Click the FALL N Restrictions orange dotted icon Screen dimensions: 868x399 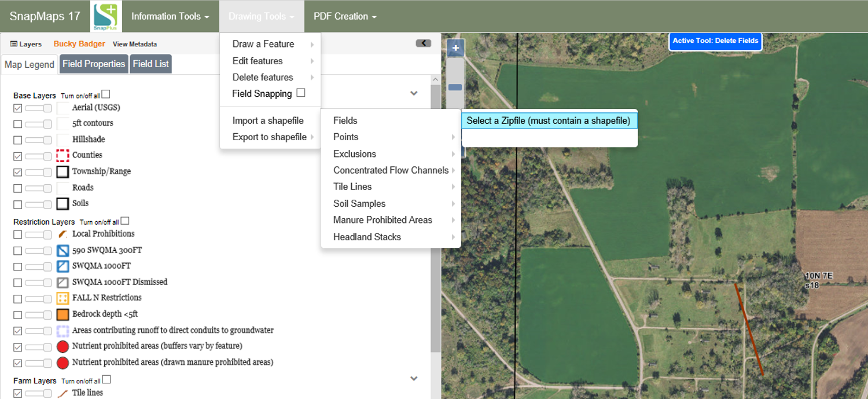[62, 298]
